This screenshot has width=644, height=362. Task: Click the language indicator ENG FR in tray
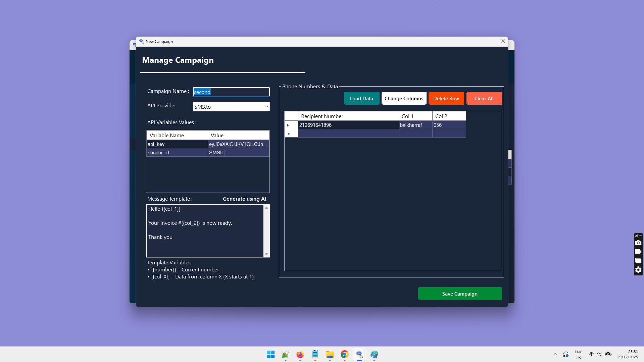(x=578, y=355)
